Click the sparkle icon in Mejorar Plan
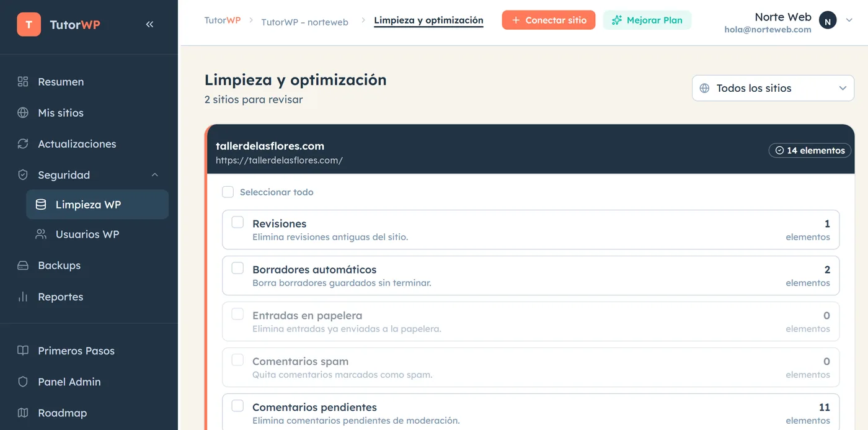Screen dimensions: 868x430 tap(617, 20)
